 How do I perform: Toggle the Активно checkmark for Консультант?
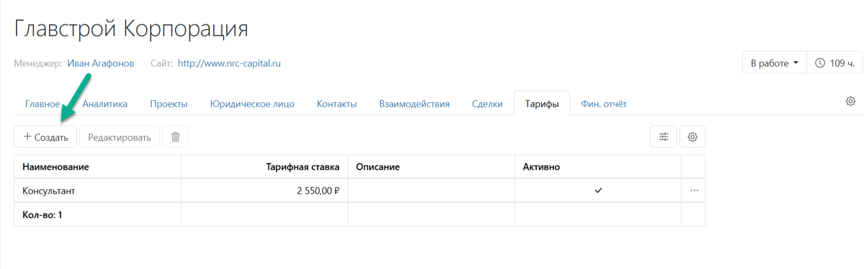pyautogui.click(x=598, y=191)
